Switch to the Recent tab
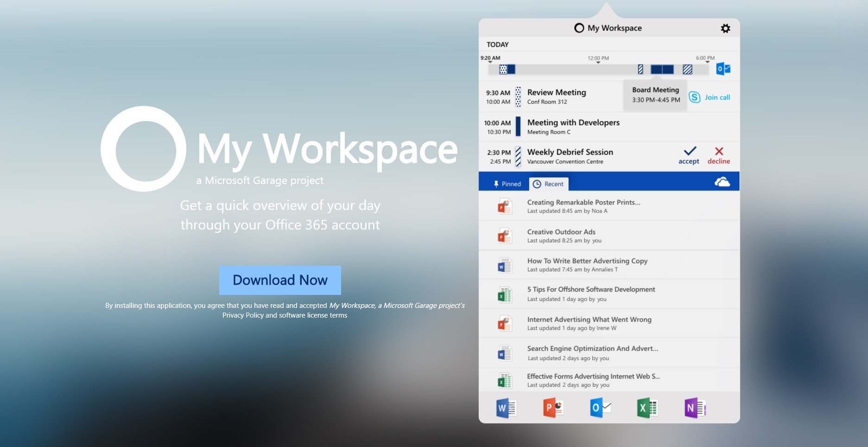Screen dimensions: 868x447 (x=549, y=184)
